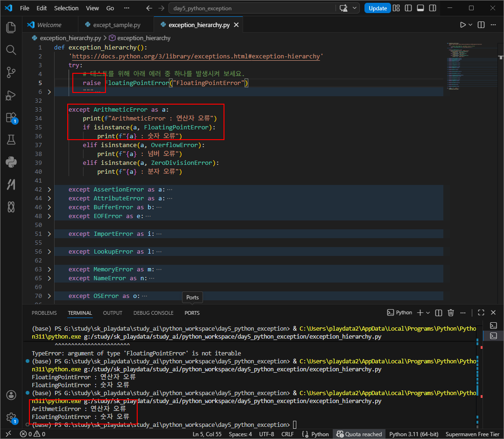Expand folded except BufferError block
504x439 pixels.
click(49, 207)
